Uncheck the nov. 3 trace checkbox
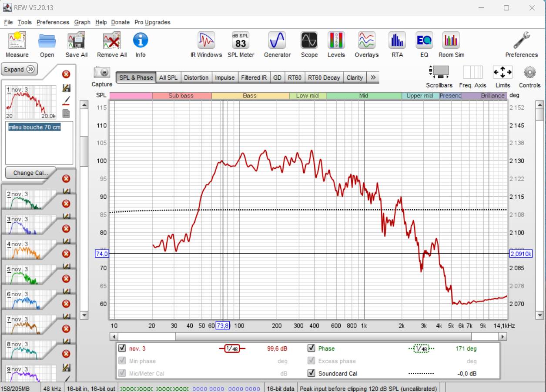Viewport: 546px width, 392px height. coord(122,348)
